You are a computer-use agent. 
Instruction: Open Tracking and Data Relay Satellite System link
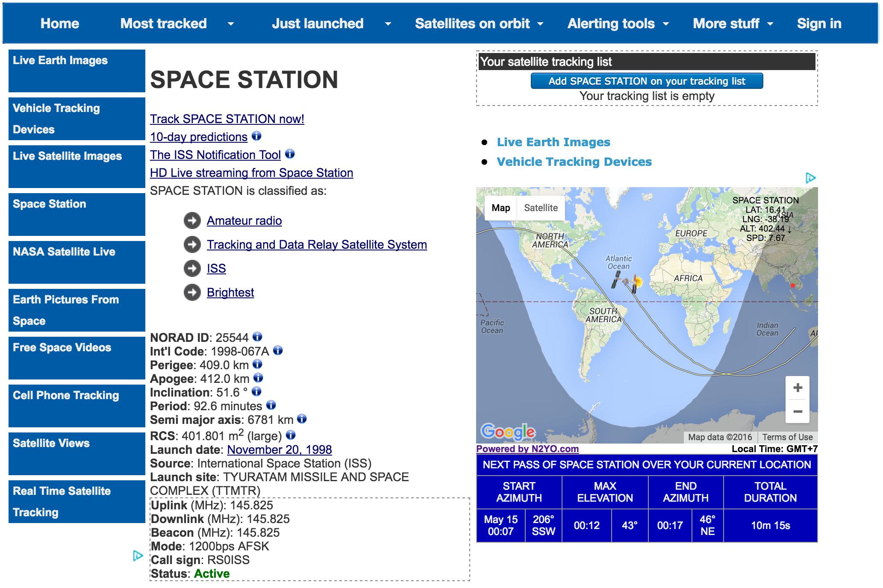pos(317,244)
